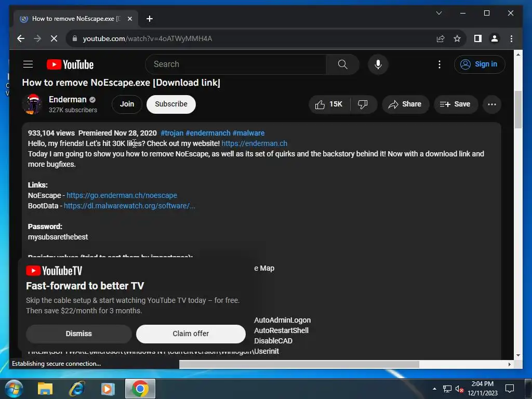Open the #malware hashtag

[249, 133]
